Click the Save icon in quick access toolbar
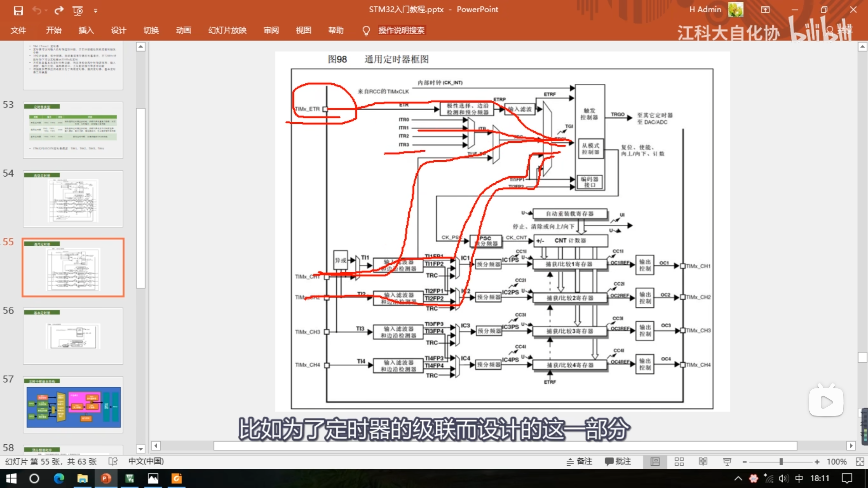868x488 pixels. (18, 11)
